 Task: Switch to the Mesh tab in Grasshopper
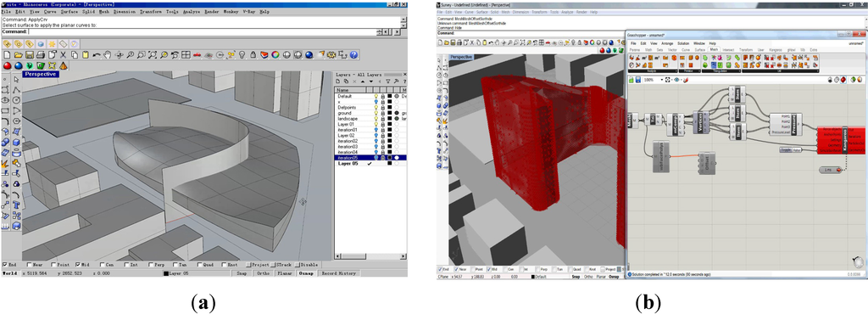714,49
